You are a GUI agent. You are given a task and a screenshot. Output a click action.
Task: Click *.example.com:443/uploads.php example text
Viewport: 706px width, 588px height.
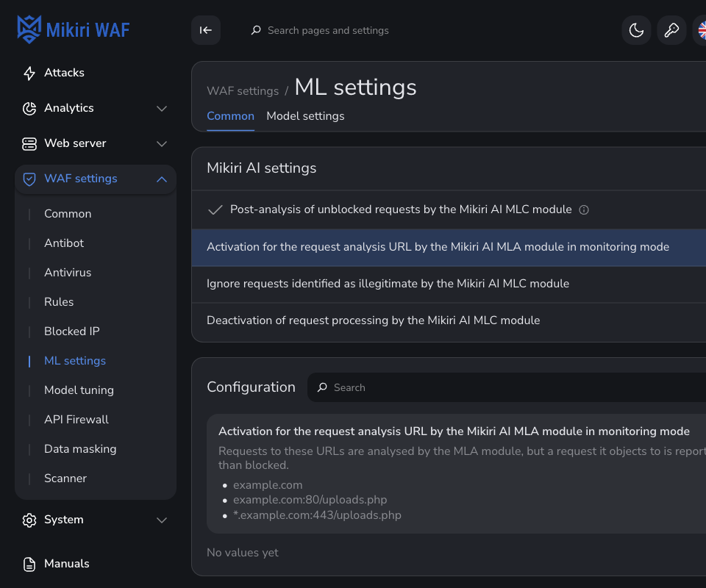(x=317, y=515)
